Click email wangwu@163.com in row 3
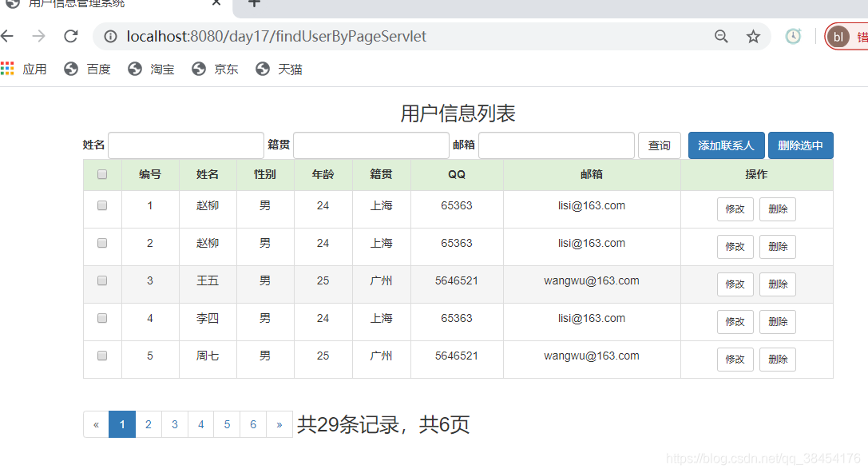 pyautogui.click(x=591, y=280)
